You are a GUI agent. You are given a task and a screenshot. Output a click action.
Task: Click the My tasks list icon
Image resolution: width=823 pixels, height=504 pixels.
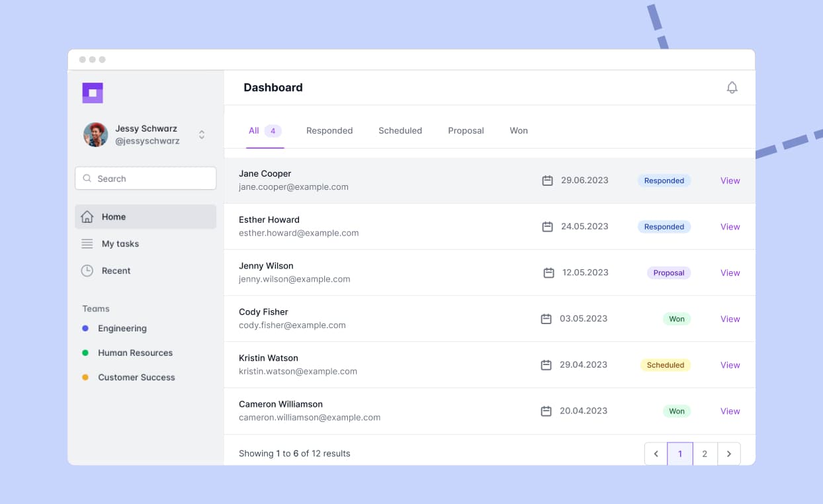(87, 244)
